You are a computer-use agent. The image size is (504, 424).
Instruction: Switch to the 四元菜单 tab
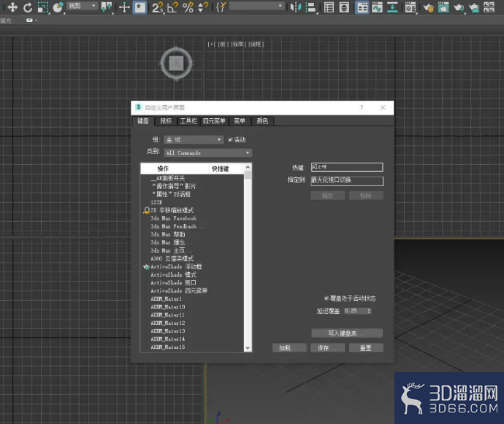(214, 121)
